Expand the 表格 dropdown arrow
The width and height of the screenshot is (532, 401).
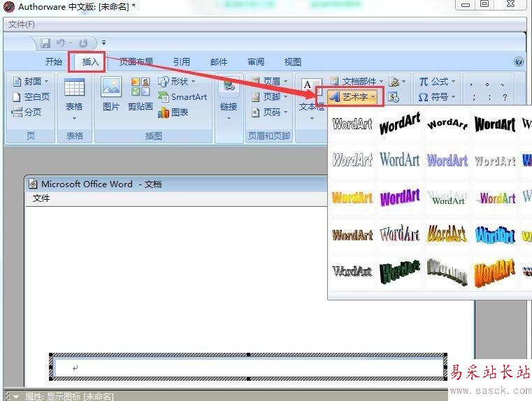pos(74,118)
